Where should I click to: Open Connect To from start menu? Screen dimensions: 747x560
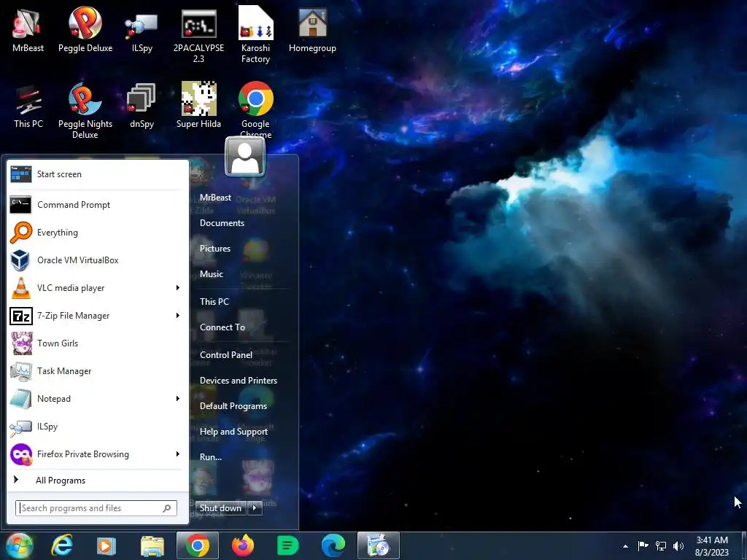pyautogui.click(x=222, y=327)
